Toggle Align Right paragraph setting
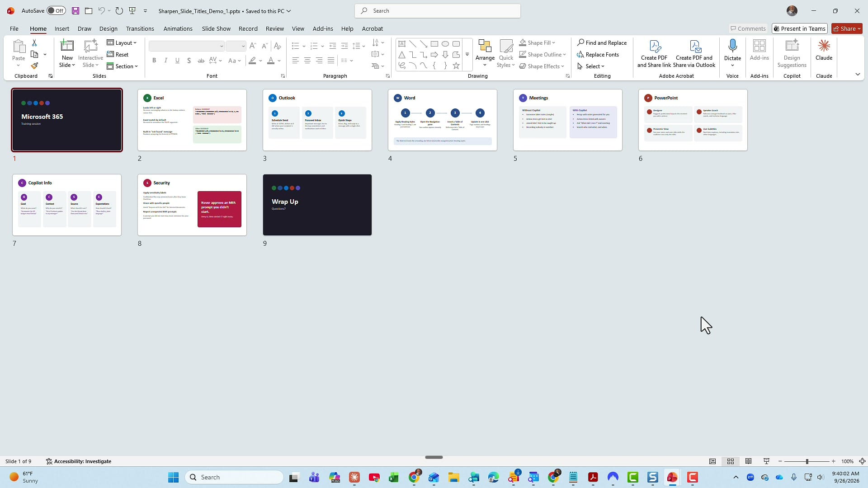868x488 pixels. tap(319, 61)
